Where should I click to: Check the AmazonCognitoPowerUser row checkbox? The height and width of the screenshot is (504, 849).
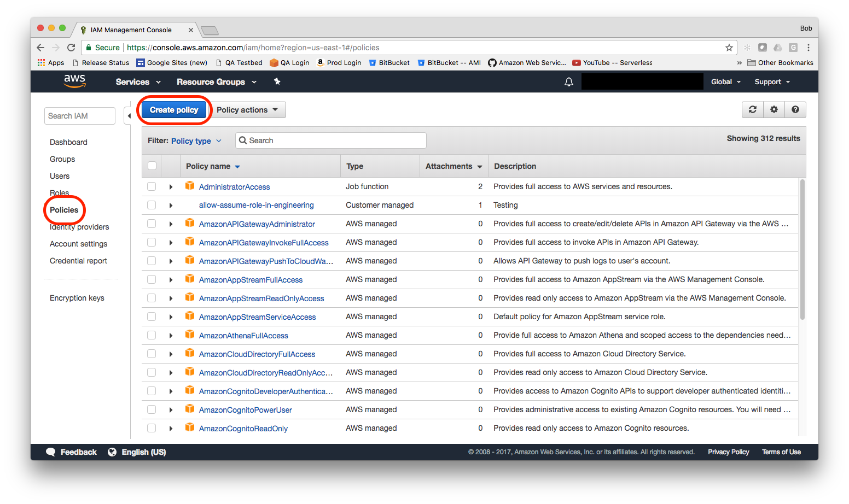152,409
